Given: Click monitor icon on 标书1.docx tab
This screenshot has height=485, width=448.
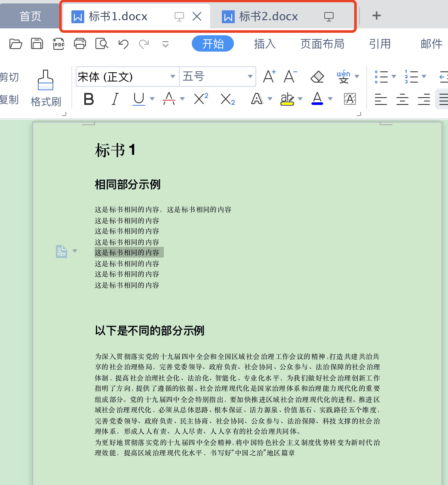Looking at the screenshot, I should coord(179,16).
